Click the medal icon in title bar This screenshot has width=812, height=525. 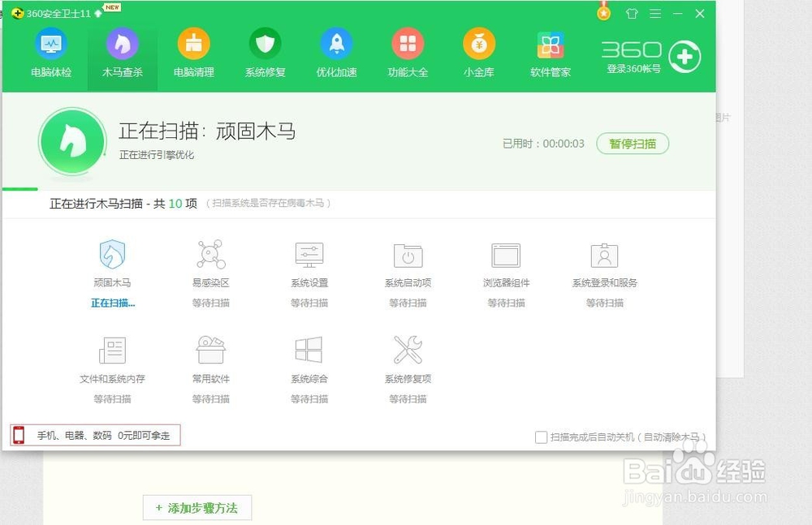(603, 11)
